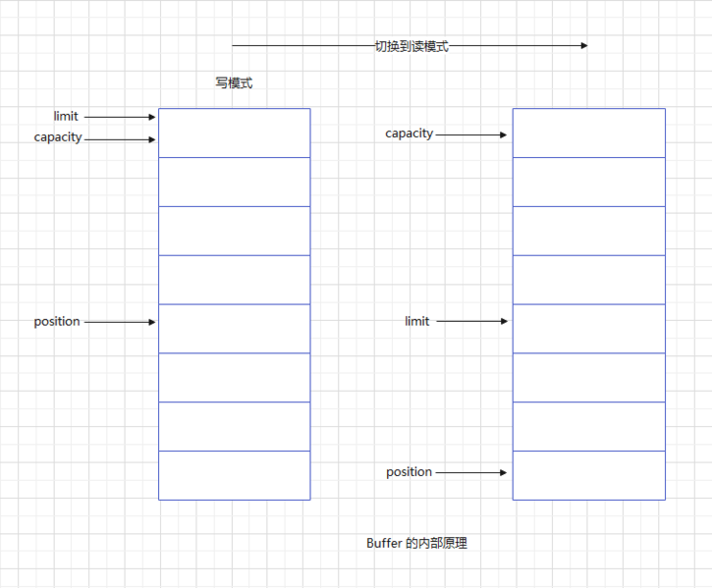Click the "写模式" heading text

(234, 83)
